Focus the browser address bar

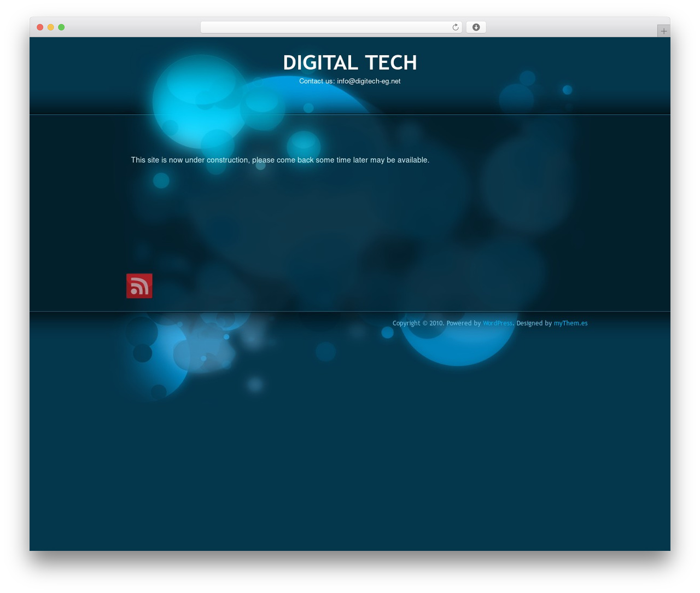[331, 27]
